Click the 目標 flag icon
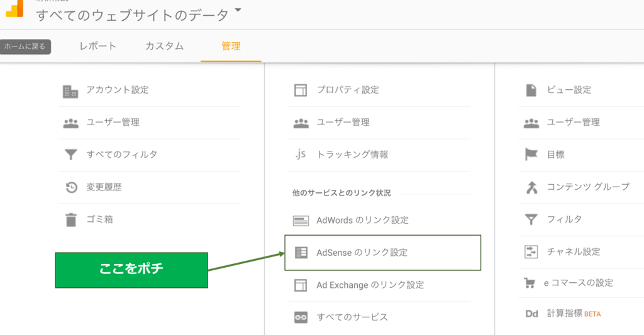The height and width of the screenshot is (335, 644). click(531, 155)
